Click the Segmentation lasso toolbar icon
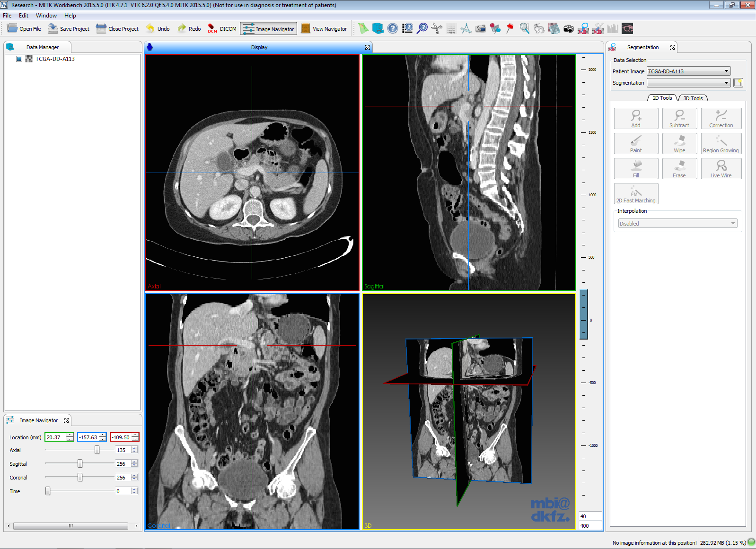 [x=583, y=28]
